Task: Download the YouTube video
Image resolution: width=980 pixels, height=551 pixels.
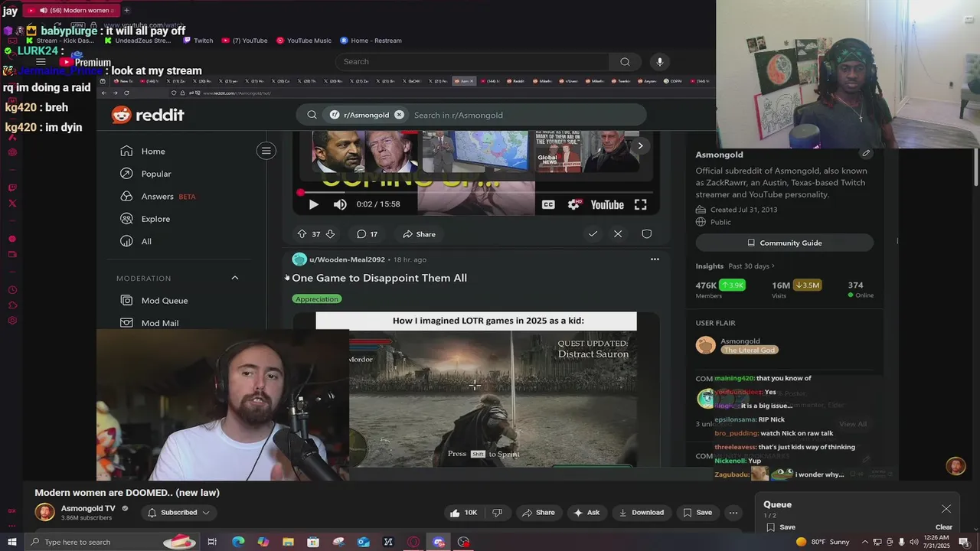Action: [x=641, y=513]
